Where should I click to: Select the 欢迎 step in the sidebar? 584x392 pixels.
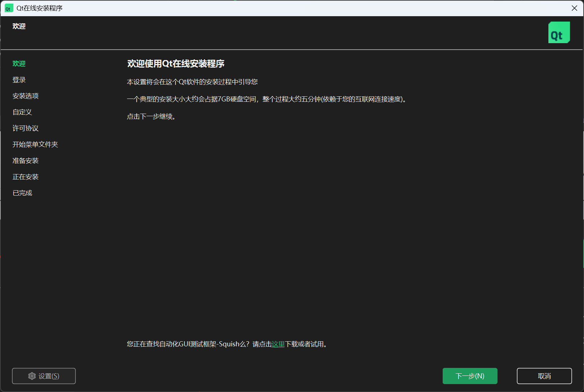(19, 64)
